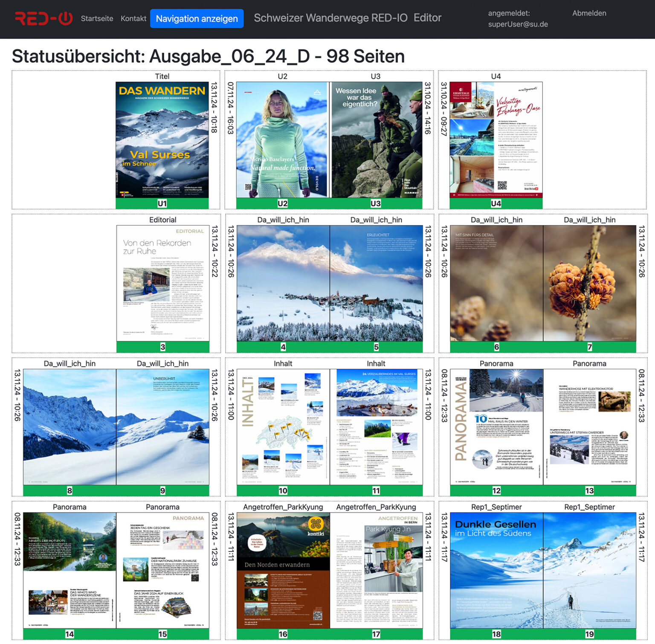This screenshot has width=655, height=644.
Task: Click the green status bar for page 7
Action: click(x=590, y=347)
